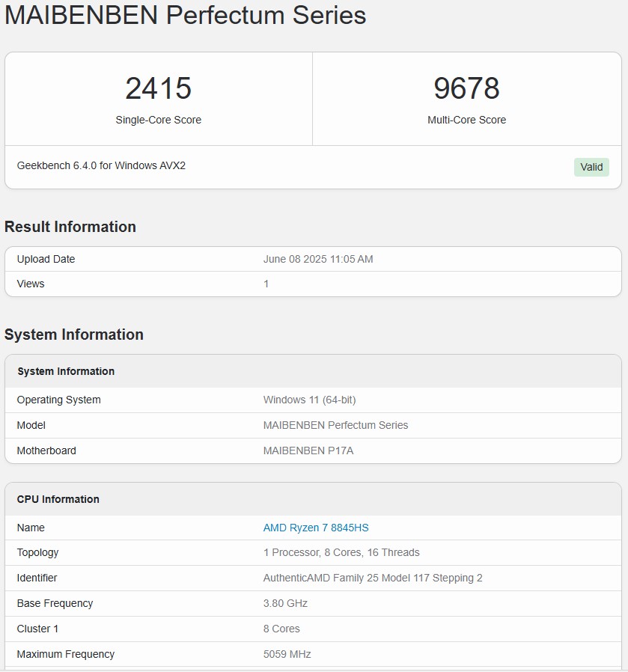The height and width of the screenshot is (672, 628).
Task: Click the Model row label
Action: pyautogui.click(x=31, y=425)
